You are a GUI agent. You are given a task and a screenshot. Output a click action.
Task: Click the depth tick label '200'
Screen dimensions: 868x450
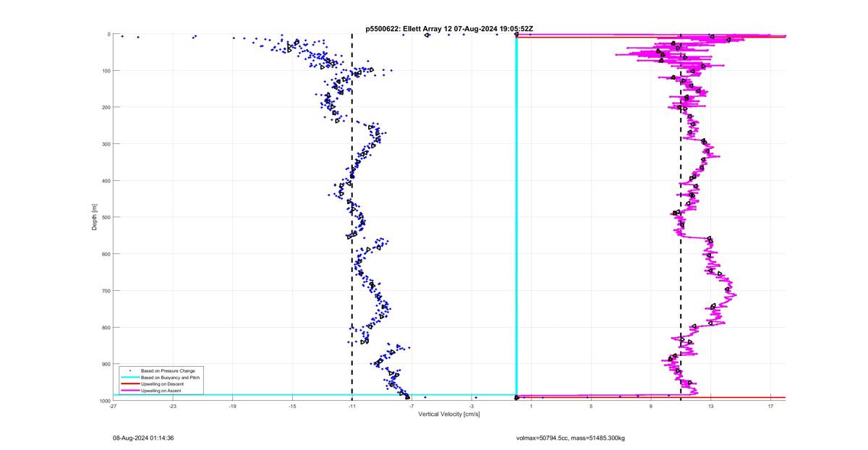pyautogui.click(x=106, y=107)
